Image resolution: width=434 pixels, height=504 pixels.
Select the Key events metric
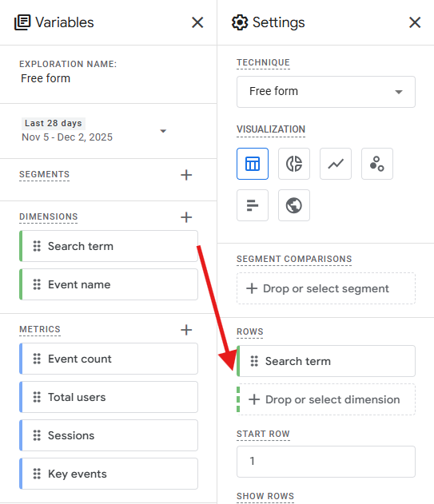pos(109,474)
